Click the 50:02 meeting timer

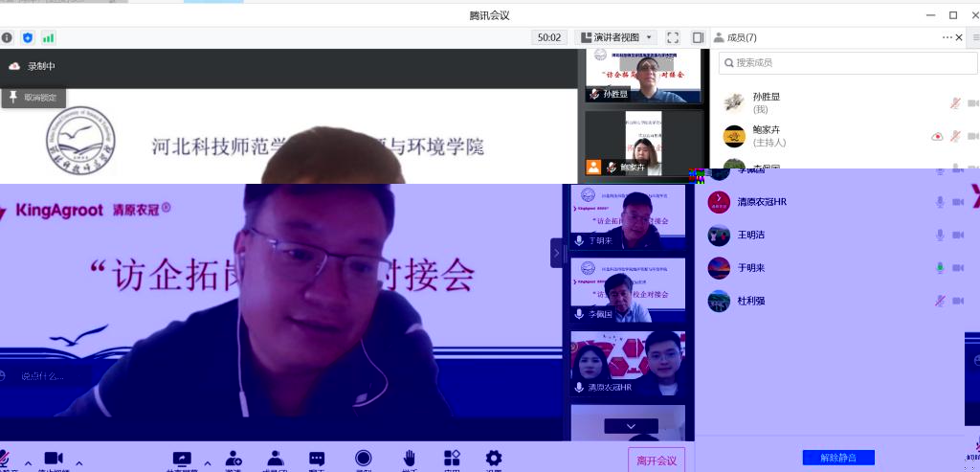[x=548, y=37]
